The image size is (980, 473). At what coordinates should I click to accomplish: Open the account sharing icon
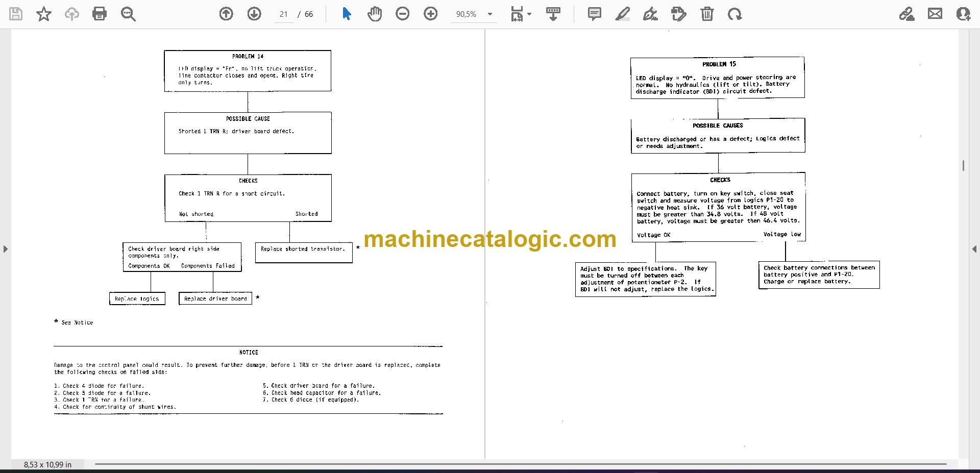point(963,14)
